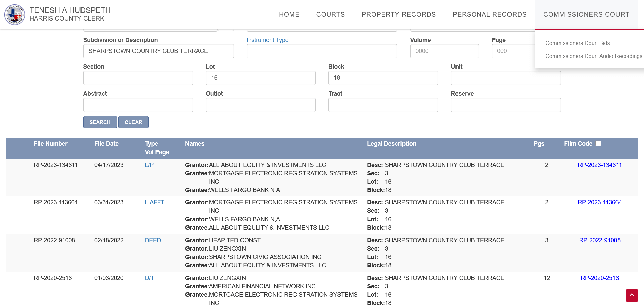Viewport: 644px width, 306px height.
Task: Open film code link RP-2022-91008
Action: pyautogui.click(x=599, y=240)
